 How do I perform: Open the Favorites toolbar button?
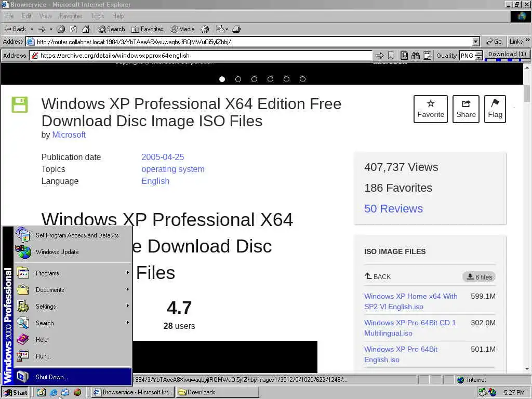[148, 29]
